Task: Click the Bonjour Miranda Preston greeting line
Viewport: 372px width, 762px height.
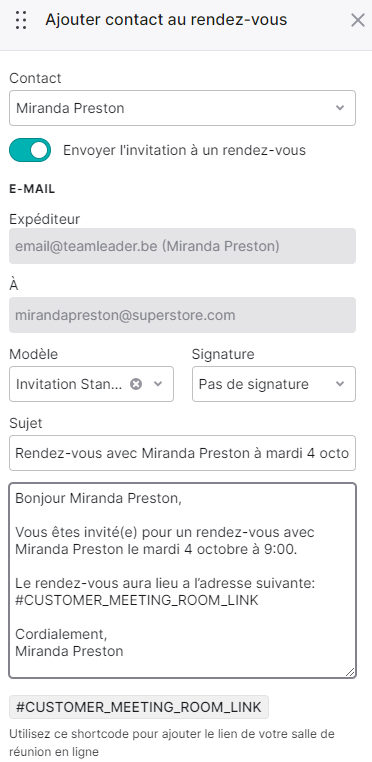Action: 98,498
